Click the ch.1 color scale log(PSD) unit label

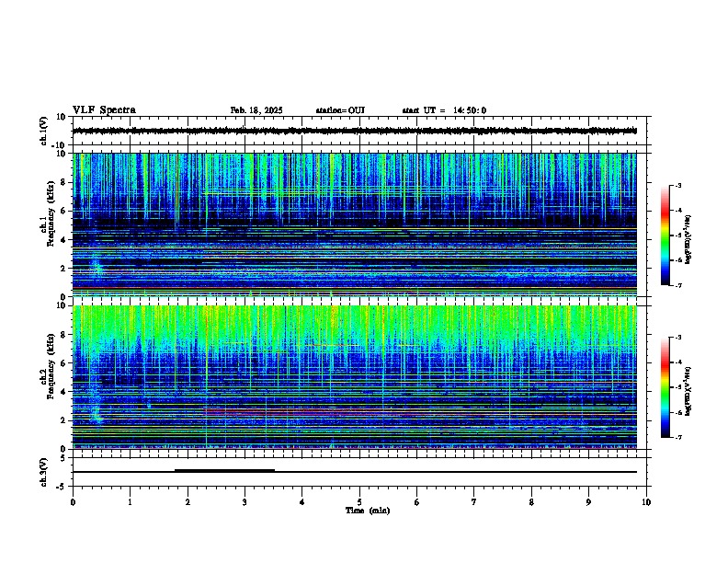tap(688, 240)
